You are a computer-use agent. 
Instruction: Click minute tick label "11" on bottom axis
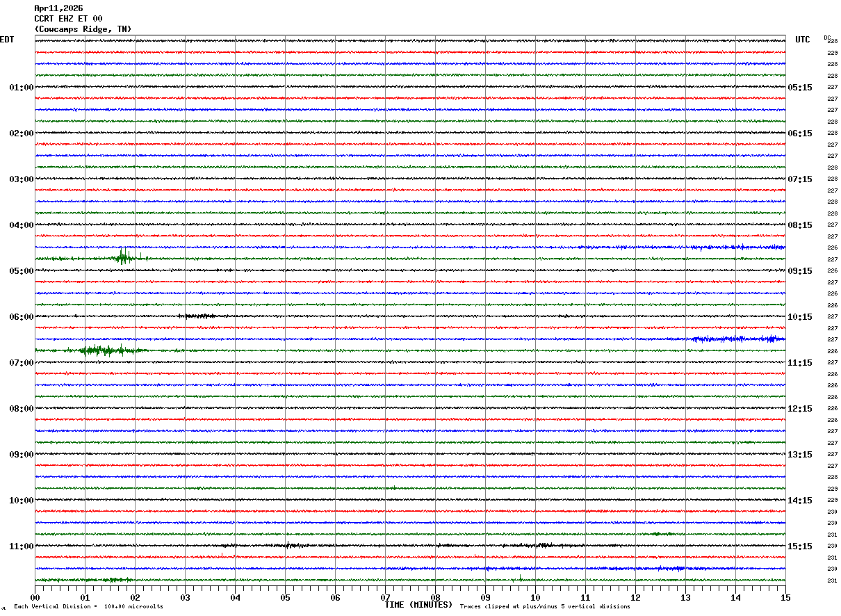[x=585, y=597]
